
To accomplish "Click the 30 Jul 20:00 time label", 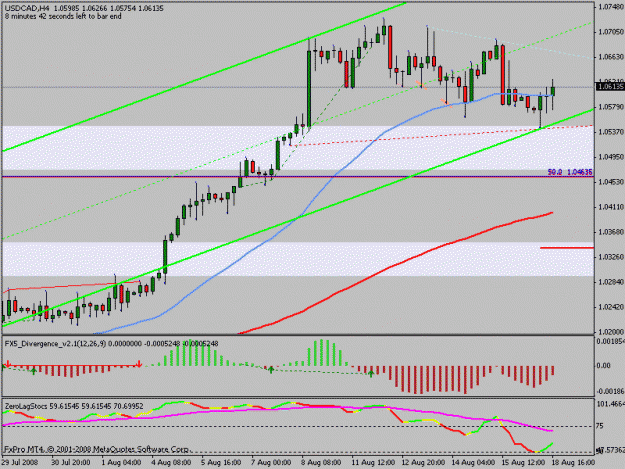I will 71,463.
